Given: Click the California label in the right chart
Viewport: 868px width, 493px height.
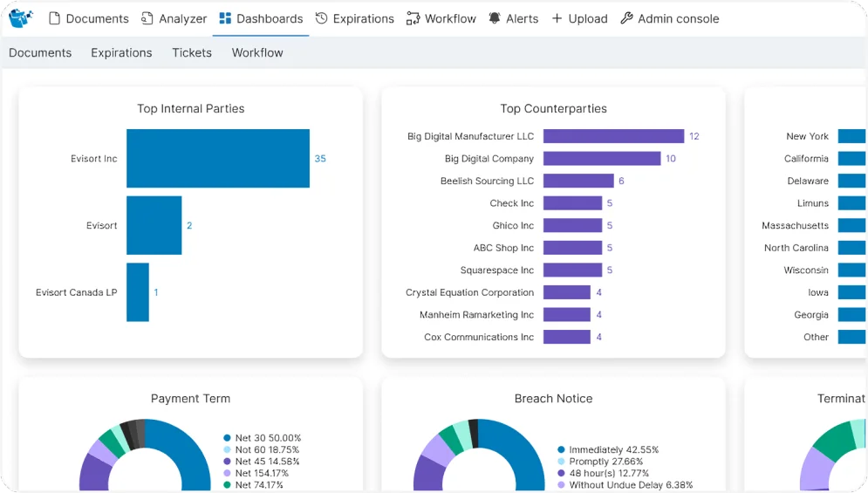Looking at the screenshot, I should [x=806, y=159].
